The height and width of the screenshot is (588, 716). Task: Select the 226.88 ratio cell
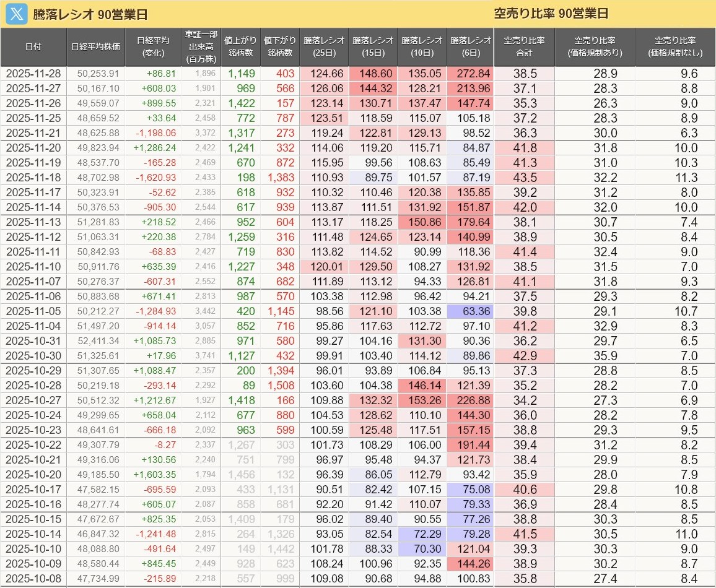(x=470, y=400)
